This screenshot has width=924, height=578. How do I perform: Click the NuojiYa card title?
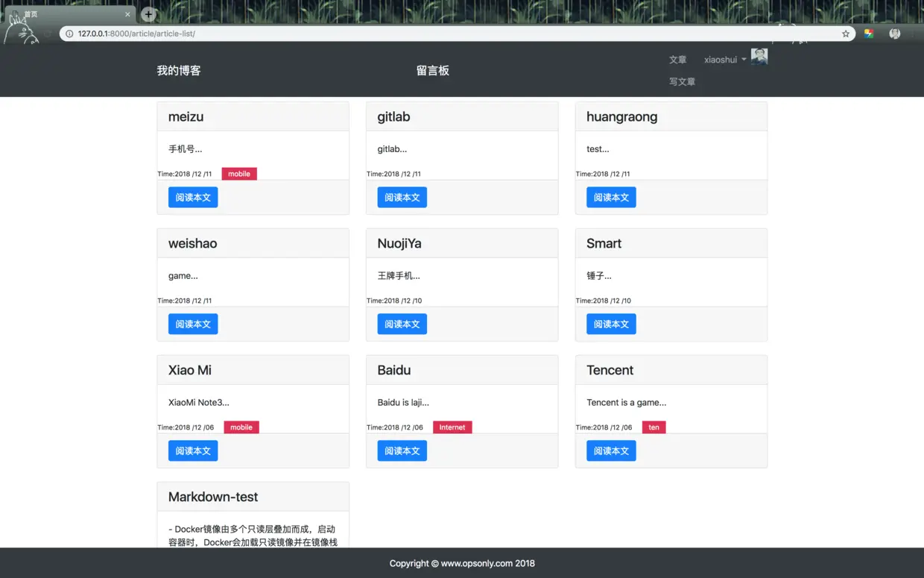point(399,244)
